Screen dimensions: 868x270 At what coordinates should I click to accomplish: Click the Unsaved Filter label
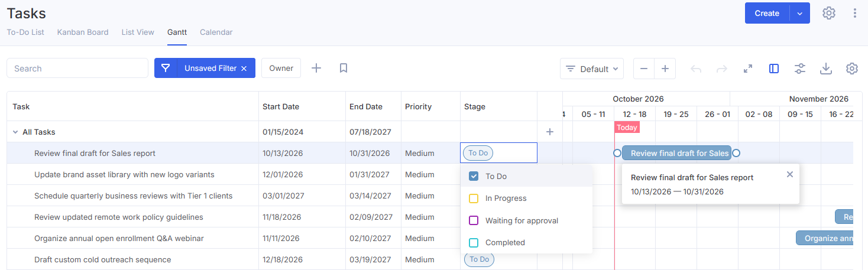tap(210, 69)
